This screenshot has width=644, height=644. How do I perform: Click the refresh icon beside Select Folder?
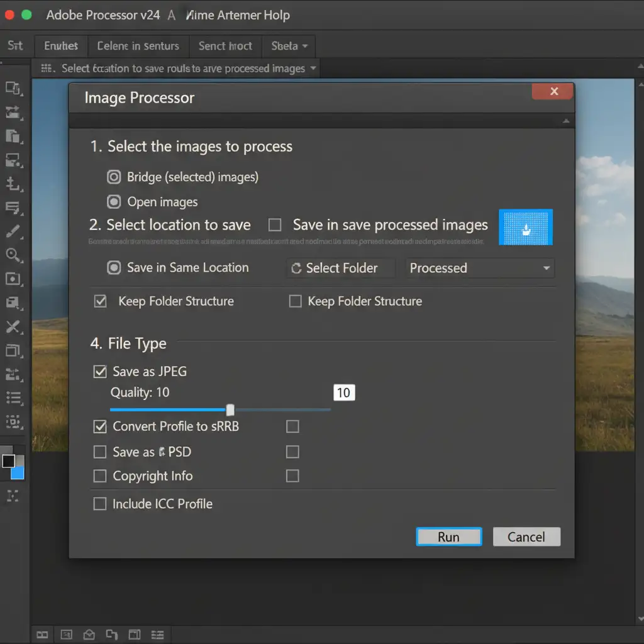point(296,269)
